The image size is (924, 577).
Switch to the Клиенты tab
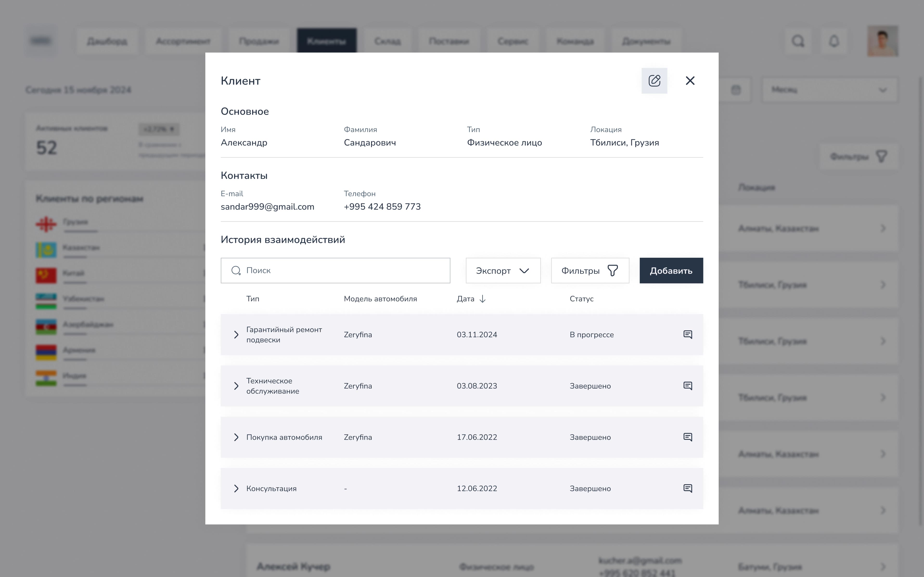[327, 40]
